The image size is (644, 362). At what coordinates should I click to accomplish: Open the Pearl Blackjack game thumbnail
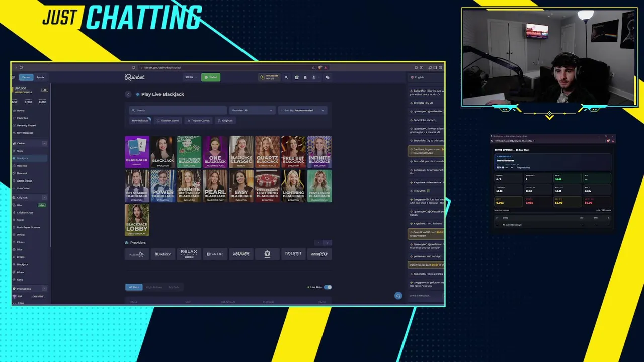tap(215, 186)
